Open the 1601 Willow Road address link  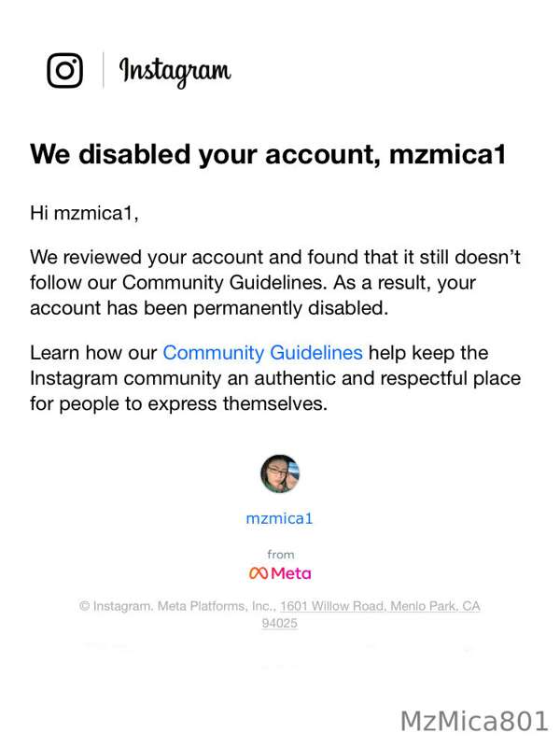(x=380, y=606)
